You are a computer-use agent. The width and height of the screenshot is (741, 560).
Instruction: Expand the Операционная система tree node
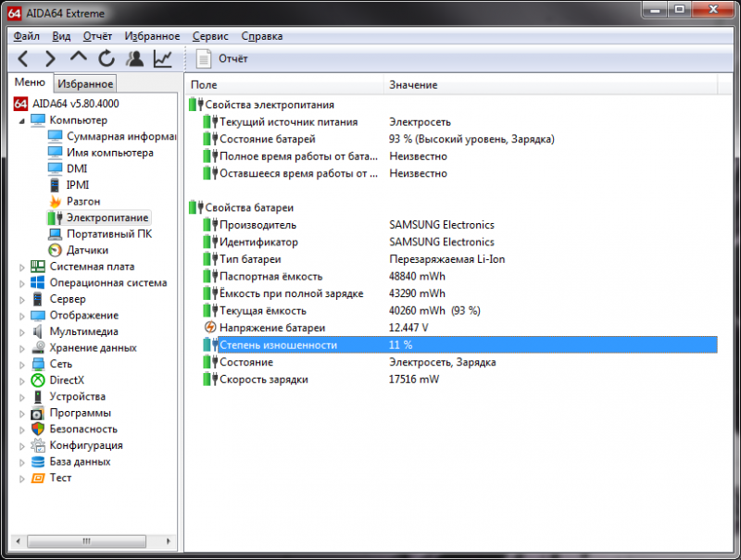[x=23, y=283]
